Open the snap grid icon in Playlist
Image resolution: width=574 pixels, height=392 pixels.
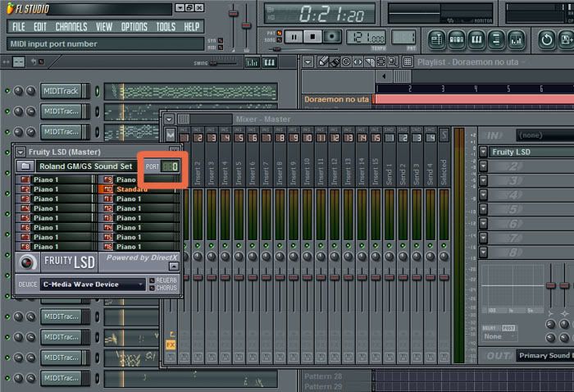point(408,62)
